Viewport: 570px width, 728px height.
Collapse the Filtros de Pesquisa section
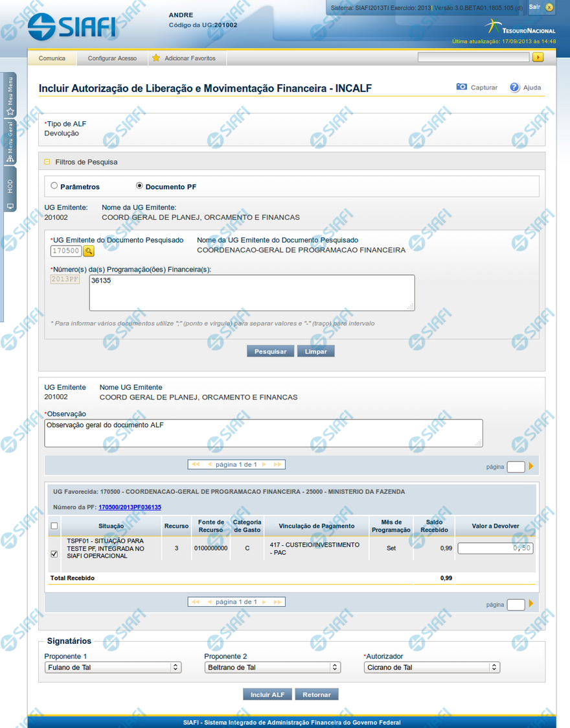pos(47,162)
